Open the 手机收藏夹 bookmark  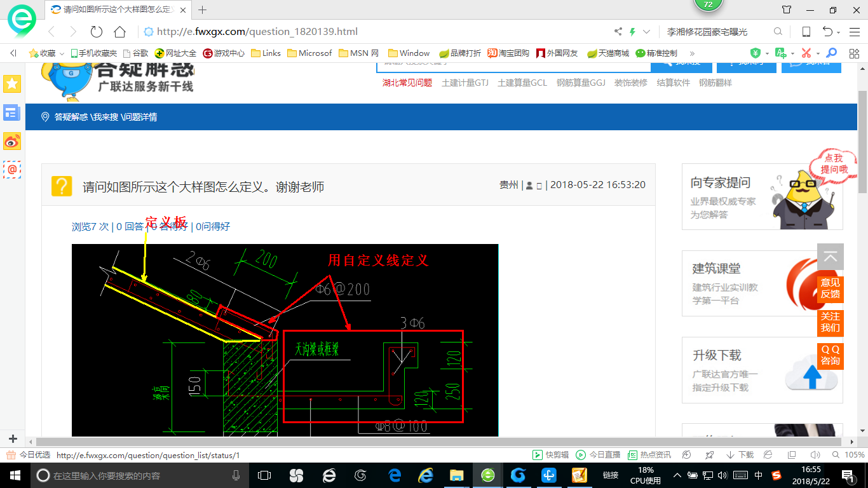coord(93,53)
